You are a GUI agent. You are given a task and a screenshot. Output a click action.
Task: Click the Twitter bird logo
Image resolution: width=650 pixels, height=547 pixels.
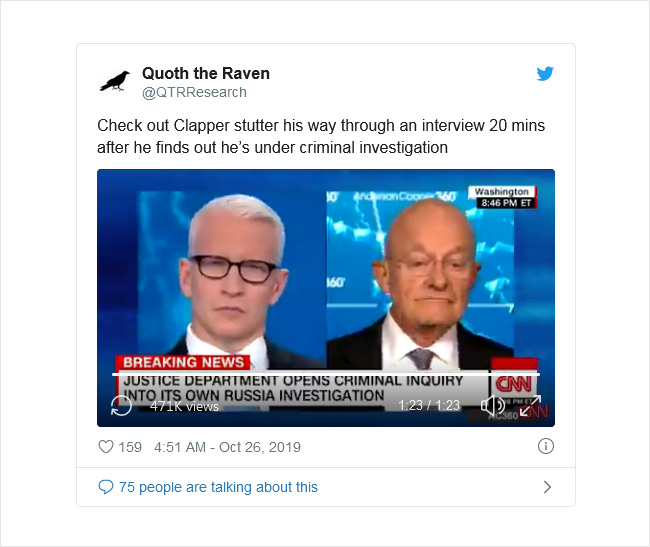[x=545, y=73]
